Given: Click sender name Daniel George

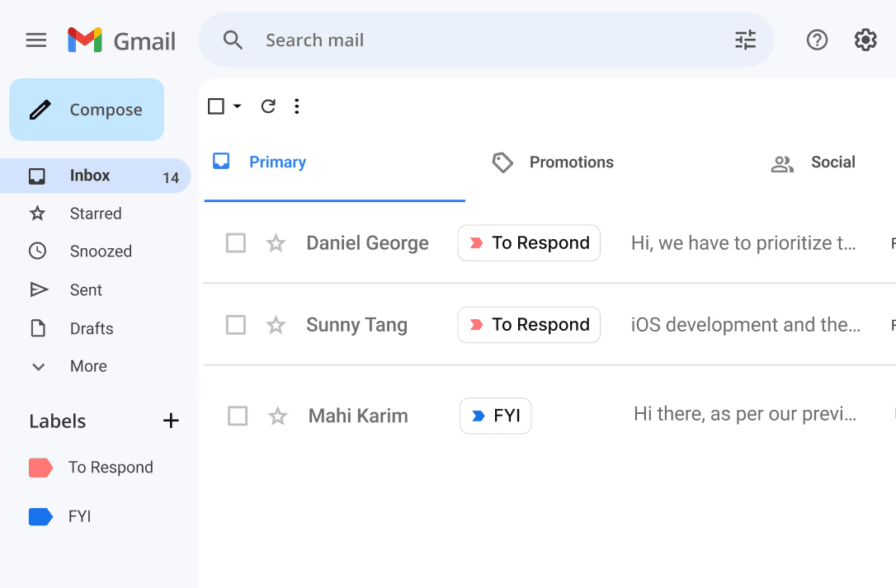Looking at the screenshot, I should [367, 242].
